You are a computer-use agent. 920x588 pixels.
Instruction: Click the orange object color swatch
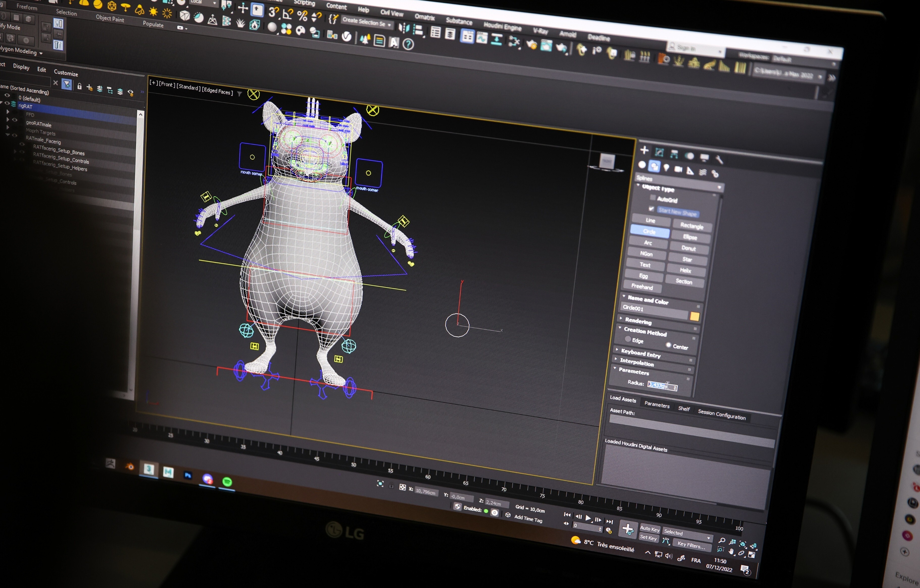[x=694, y=316]
